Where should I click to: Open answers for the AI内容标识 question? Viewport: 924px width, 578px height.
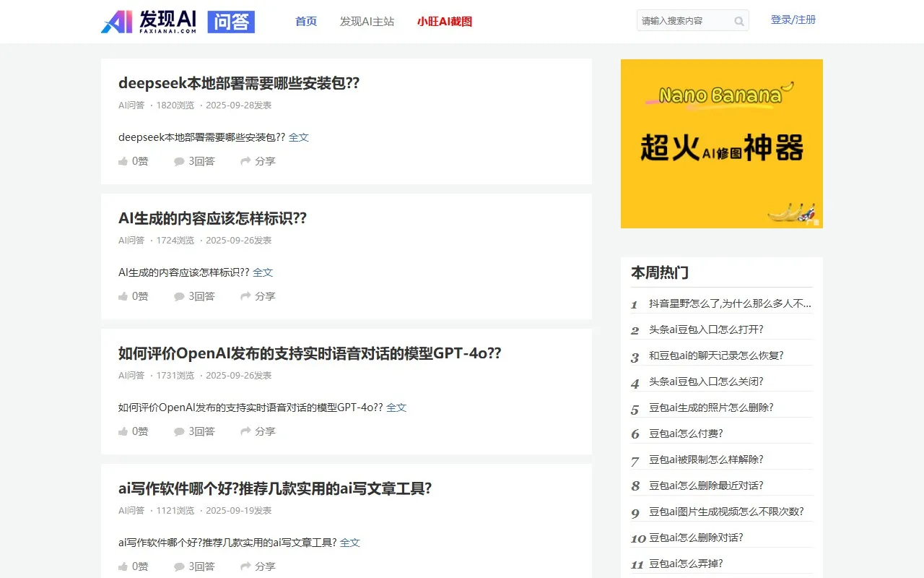tap(195, 296)
